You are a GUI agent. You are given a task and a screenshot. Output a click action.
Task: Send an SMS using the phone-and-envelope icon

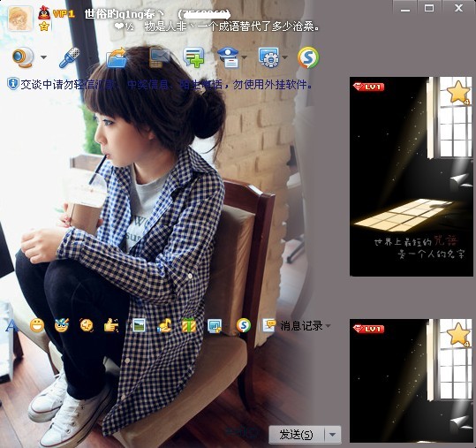159,57
